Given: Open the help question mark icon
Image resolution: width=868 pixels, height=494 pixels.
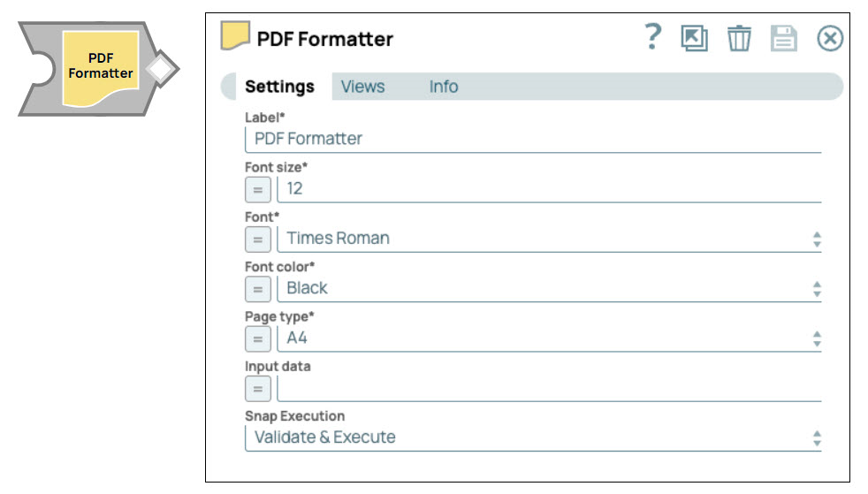Looking at the screenshot, I should [652, 37].
